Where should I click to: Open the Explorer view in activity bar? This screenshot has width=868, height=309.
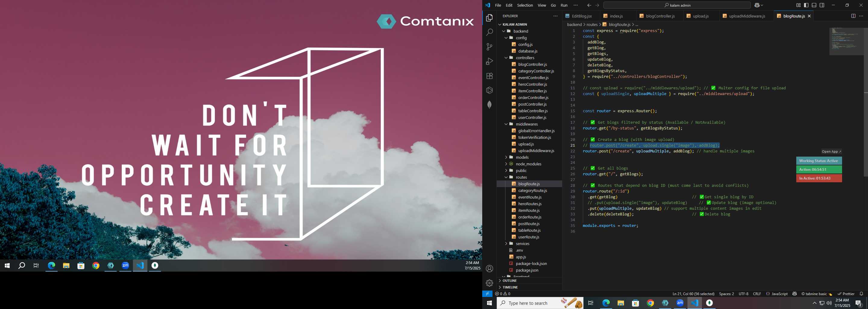click(489, 18)
